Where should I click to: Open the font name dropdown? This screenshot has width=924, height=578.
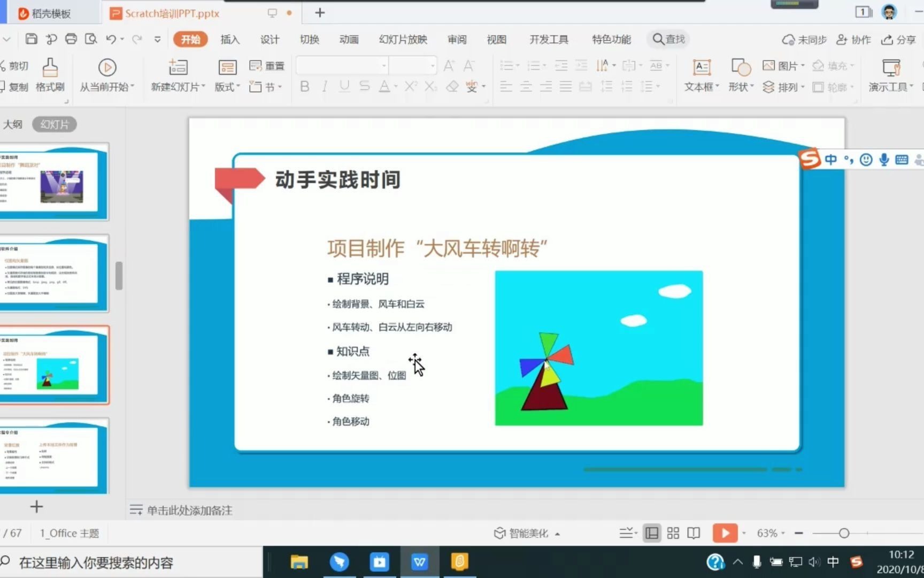383,65
